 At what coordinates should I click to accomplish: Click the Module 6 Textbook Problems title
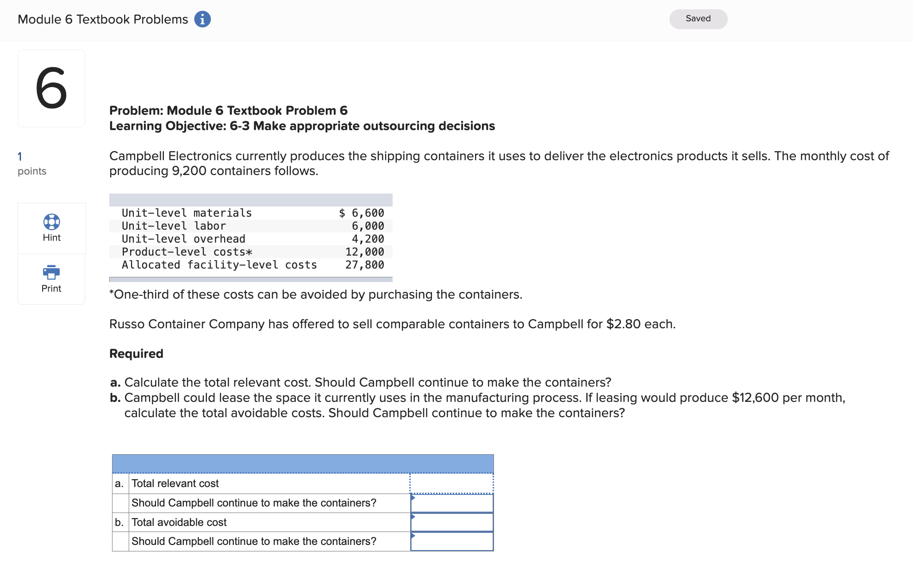[x=103, y=19]
